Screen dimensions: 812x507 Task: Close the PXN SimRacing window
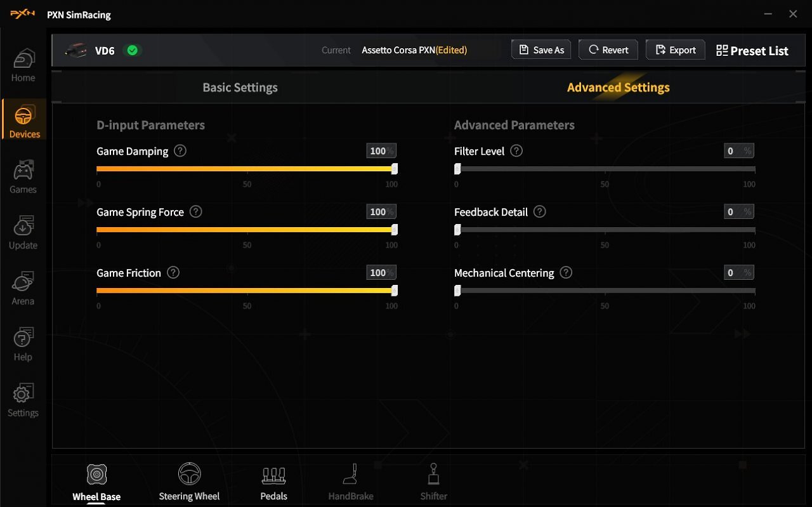coord(793,14)
